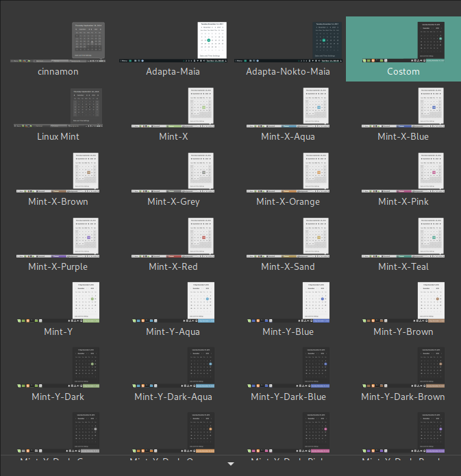
Task: Select the Linux Mint theme
Action: click(58, 114)
